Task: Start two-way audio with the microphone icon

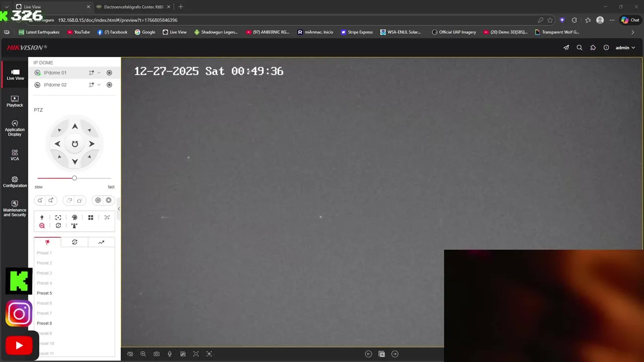Action: coord(170,354)
